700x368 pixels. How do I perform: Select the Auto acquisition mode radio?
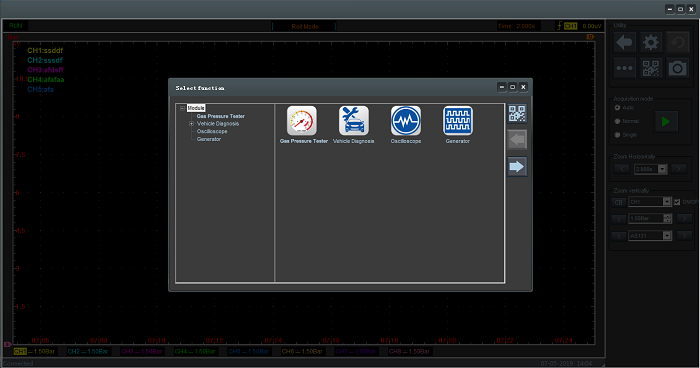tap(617, 108)
